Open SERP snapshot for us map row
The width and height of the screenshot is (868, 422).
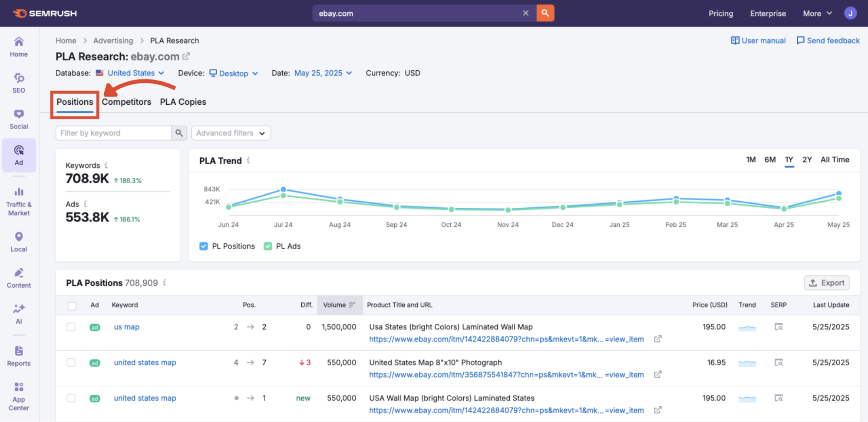(778, 327)
